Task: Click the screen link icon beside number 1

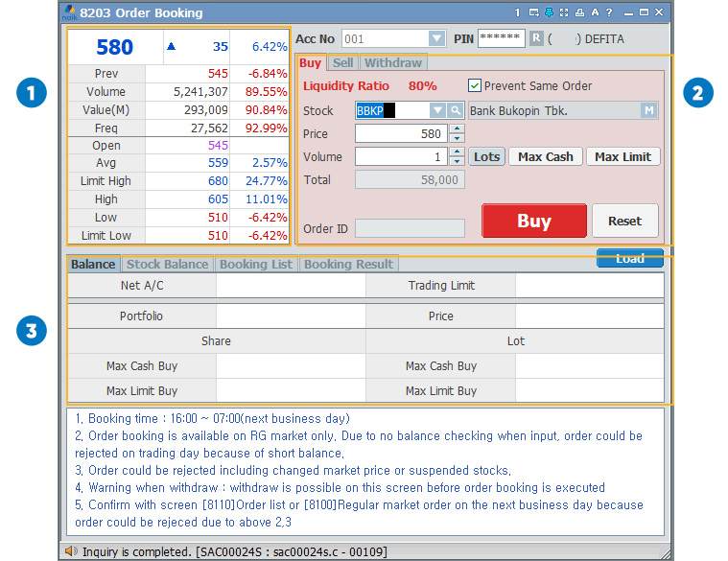Action: tap(533, 12)
